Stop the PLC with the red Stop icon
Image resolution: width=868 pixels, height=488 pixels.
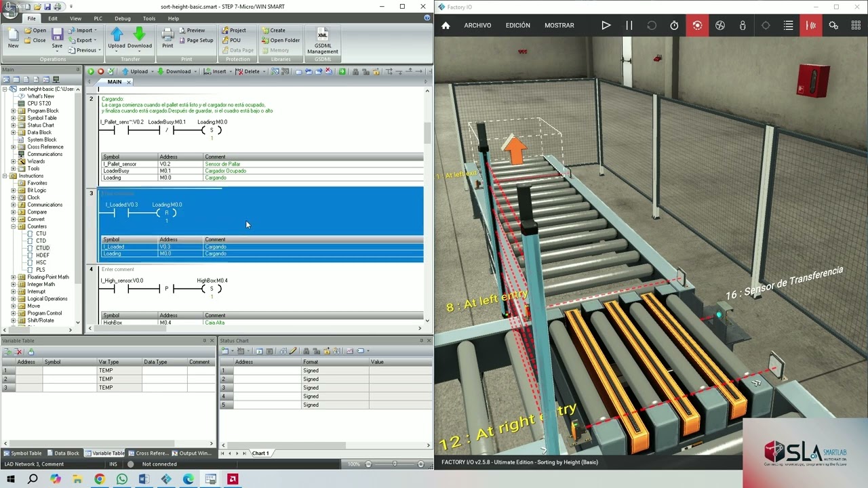(100, 71)
